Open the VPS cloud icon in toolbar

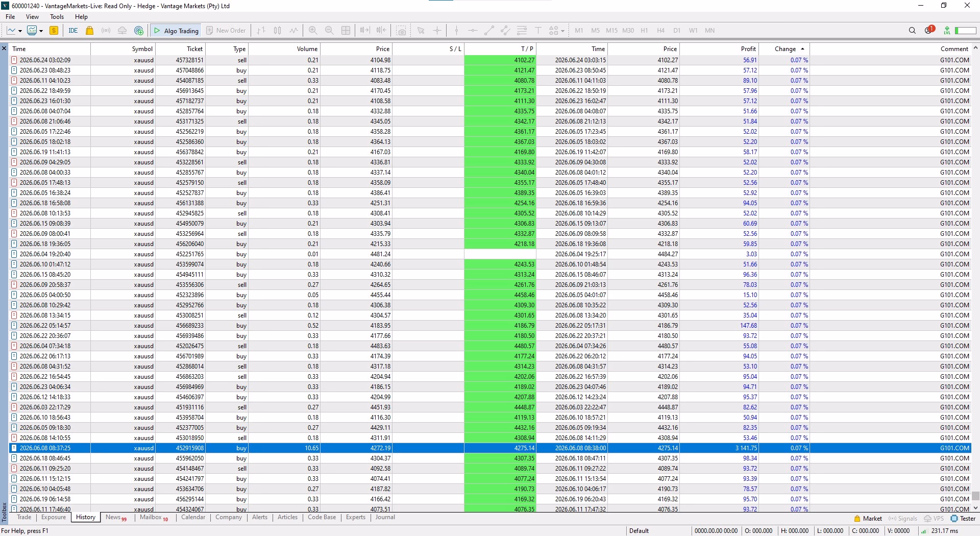pyautogui.click(x=122, y=31)
